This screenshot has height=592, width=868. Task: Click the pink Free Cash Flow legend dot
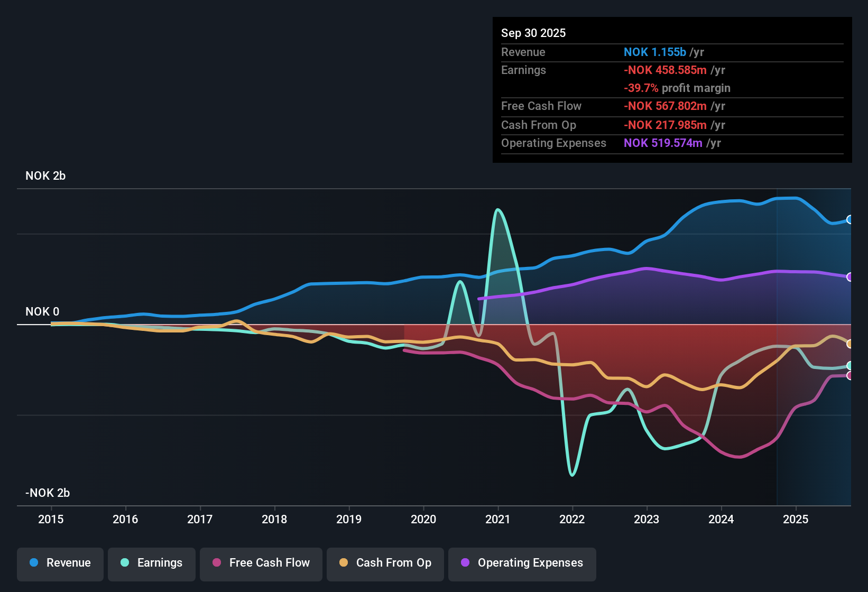pyautogui.click(x=216, y=563)
